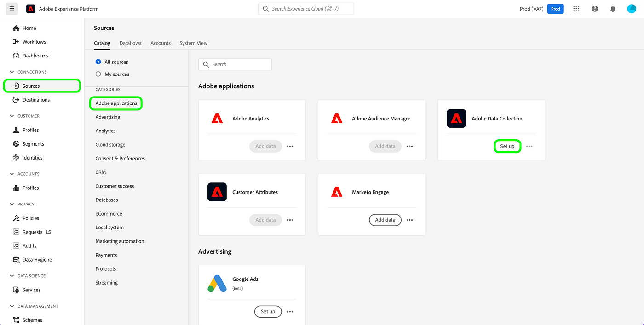Viewport: 644px width, 325px height.
Task: Set up Adobe Data Collection source
Action: [x=507, y=146]
